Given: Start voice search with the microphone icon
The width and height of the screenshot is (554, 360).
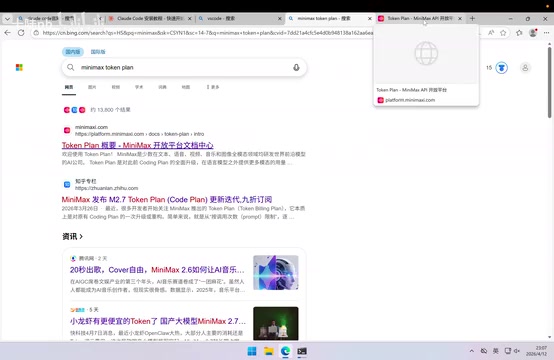Looking at the screenshot, I should [296, 67].
